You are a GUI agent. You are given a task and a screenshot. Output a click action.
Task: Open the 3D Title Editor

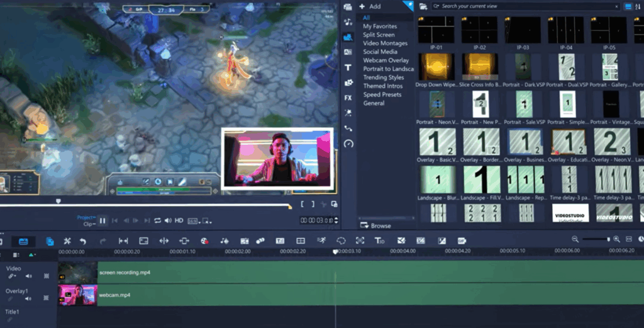pos(379,241)
